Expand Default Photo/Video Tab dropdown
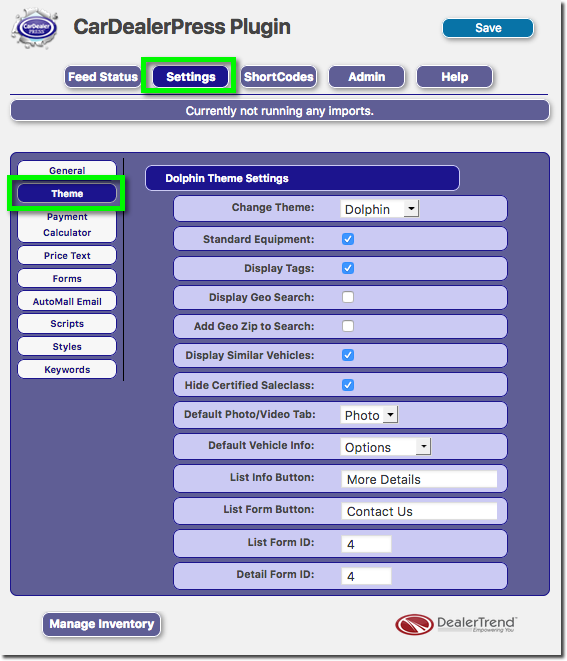 (x=369, y=415)
